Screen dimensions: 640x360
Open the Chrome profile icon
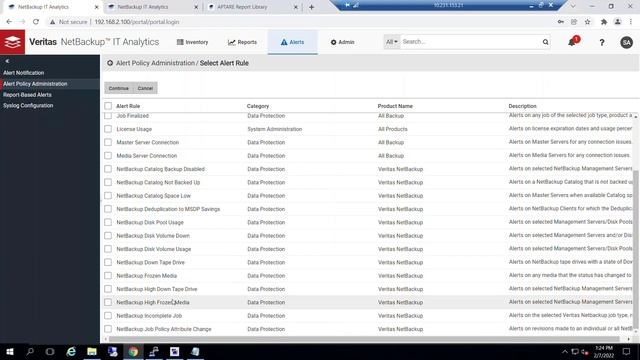(x=618, y=22)
